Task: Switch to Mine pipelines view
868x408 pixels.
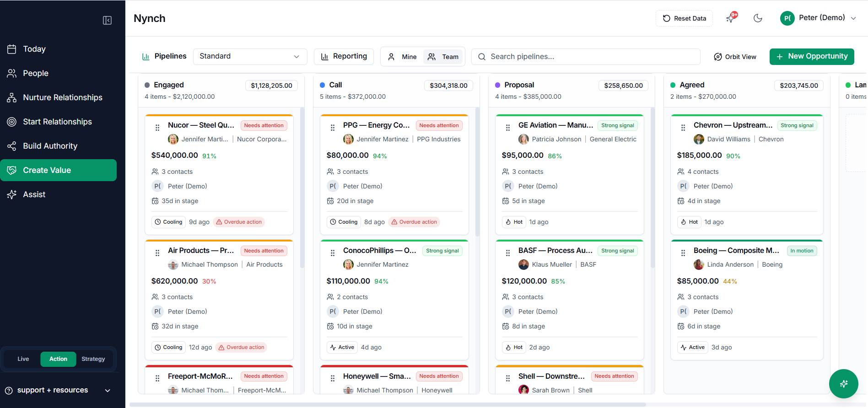Action: [402, 57]
